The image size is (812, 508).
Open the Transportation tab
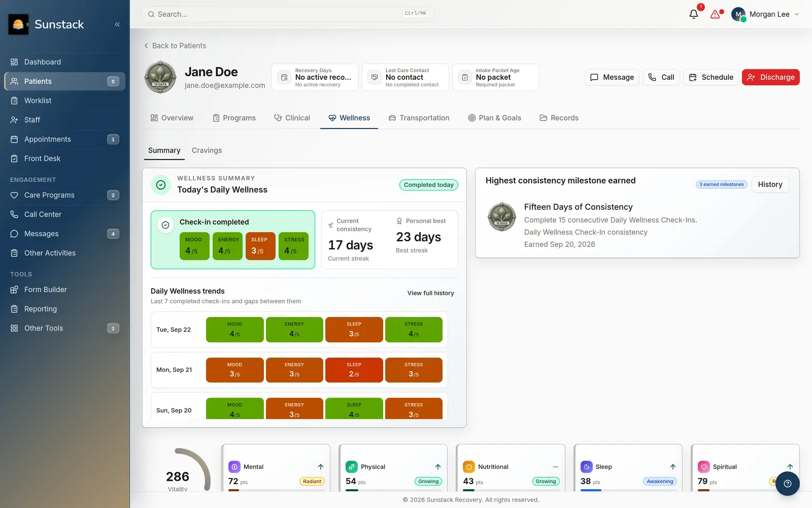click(x=419, y=118)
